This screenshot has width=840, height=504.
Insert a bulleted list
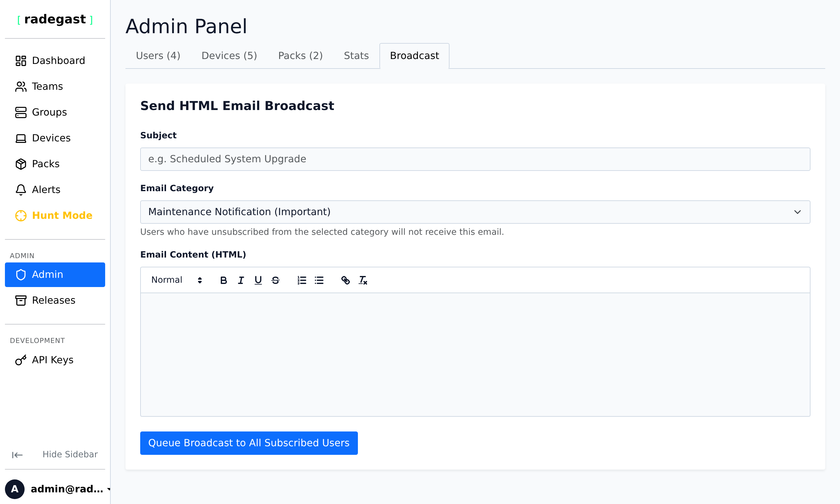[x=319, y=280]
